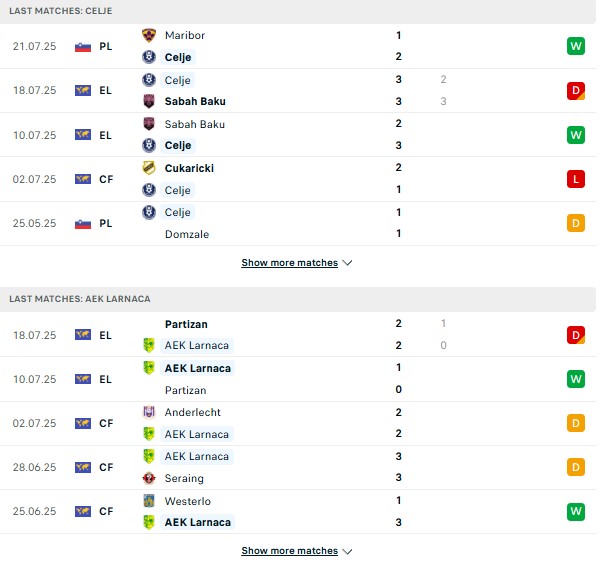Open the 10.07.25 Sabah Baku vs Celje row
The image size is (600, 565).
coord(298,135)
